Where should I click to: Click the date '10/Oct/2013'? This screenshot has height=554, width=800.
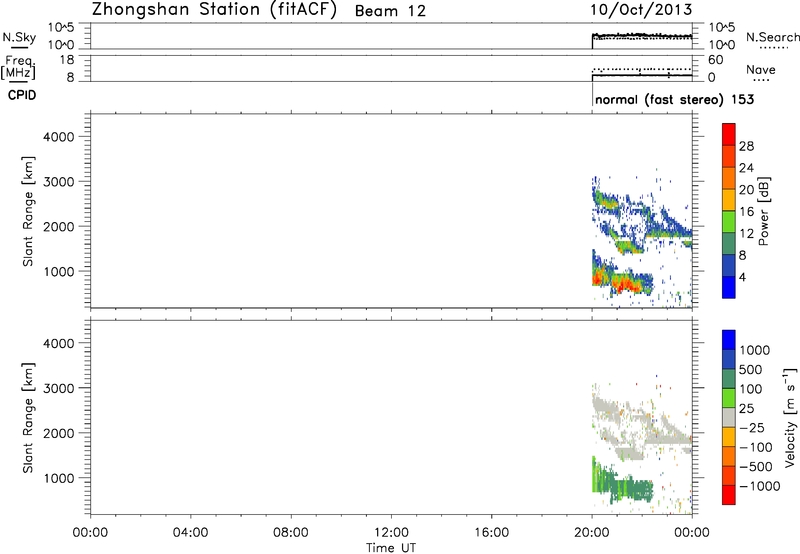(641, 10)
